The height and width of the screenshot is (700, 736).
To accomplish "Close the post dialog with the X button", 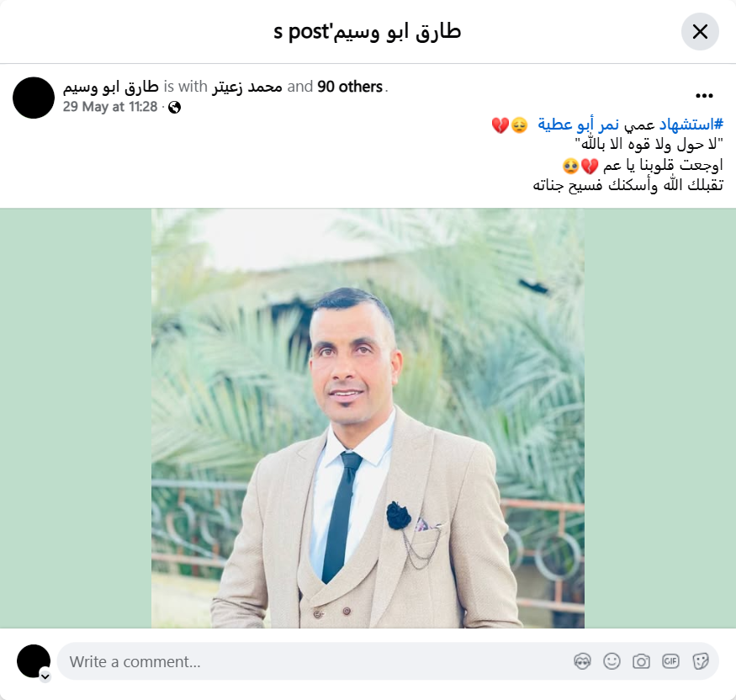I will 700,32.
